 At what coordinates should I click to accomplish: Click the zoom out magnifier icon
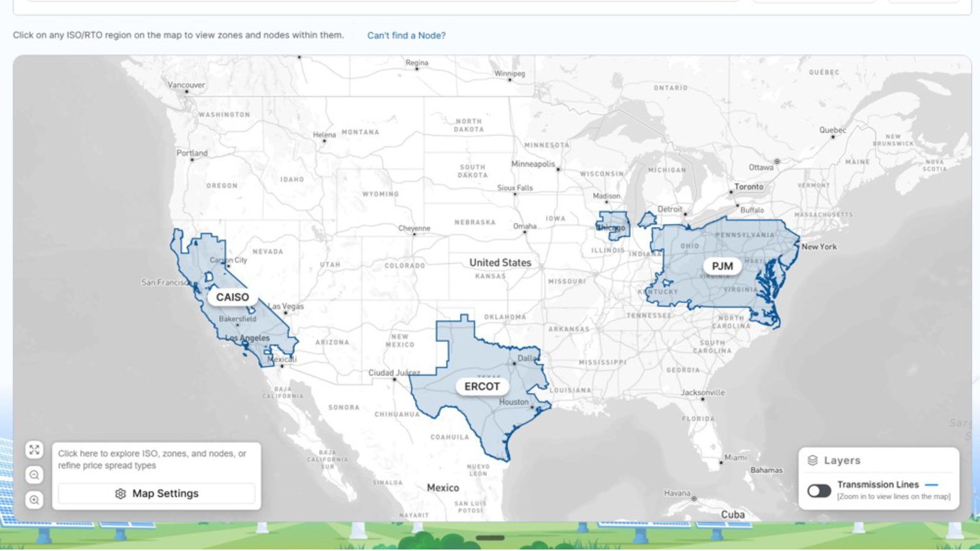click(34, 475)
